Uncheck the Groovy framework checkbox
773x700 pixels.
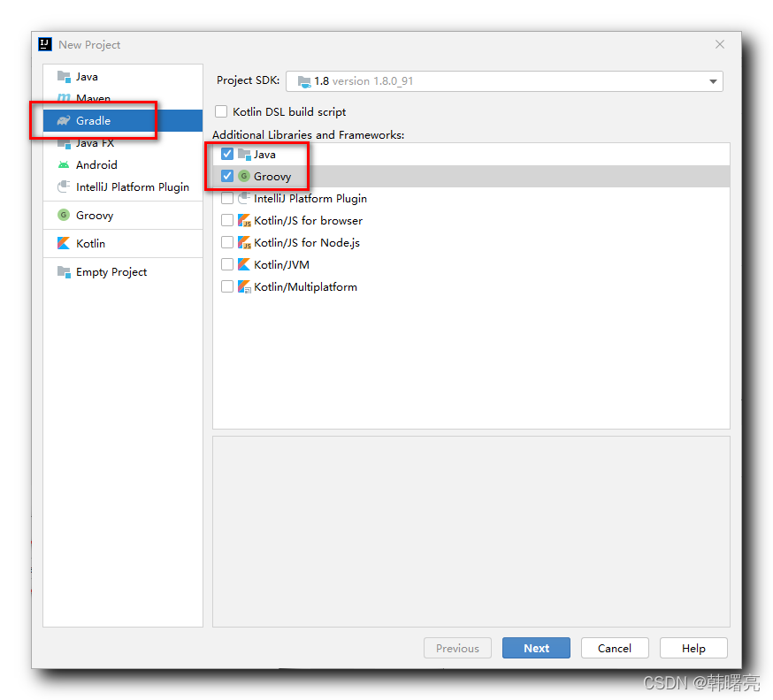click(227, 176)
